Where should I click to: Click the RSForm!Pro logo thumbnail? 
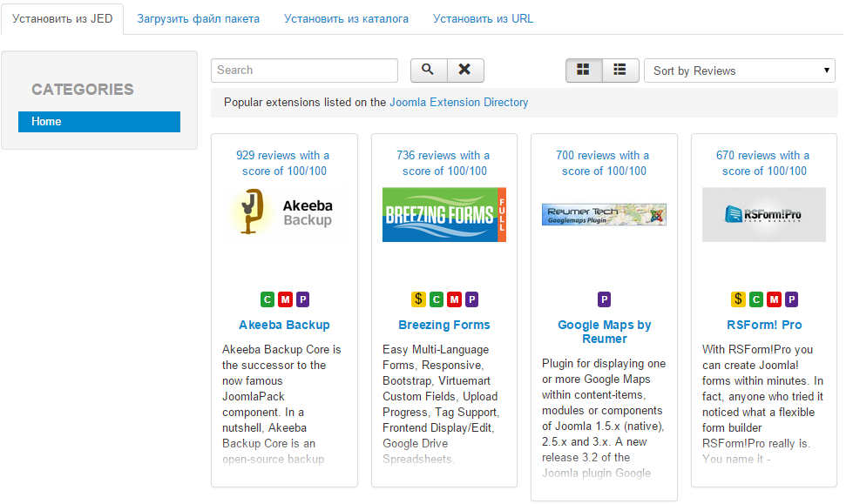point(764,215)
